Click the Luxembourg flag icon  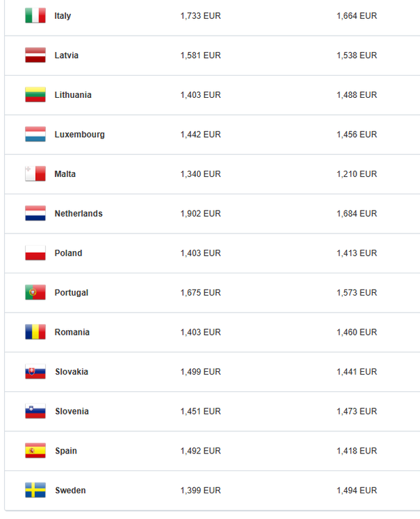click(x=35, y=134)
